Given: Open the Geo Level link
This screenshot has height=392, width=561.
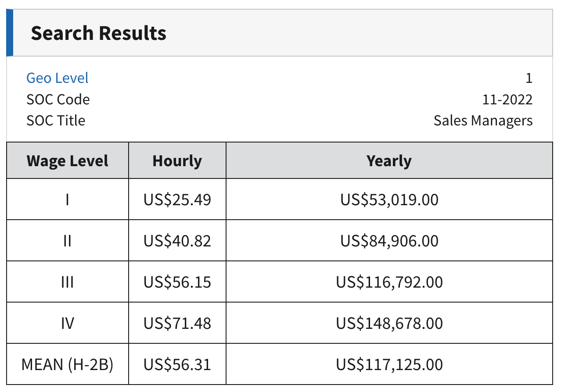Looking at the screenshot, I should point(57,78).
